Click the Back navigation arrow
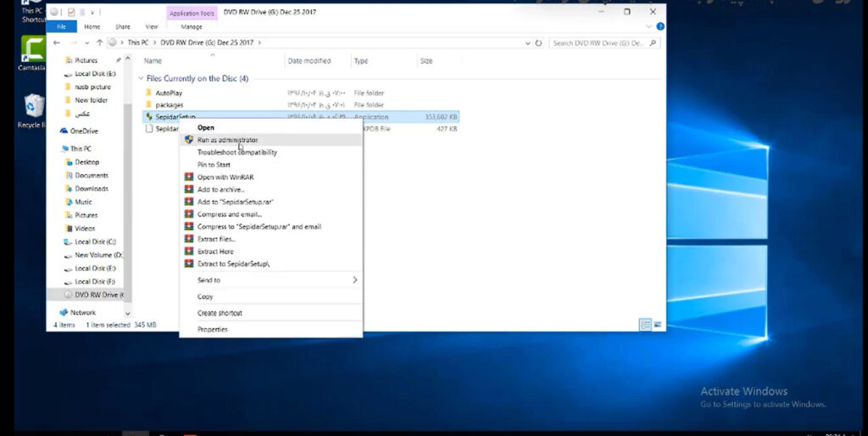868x436 pixels. click(x=57, y=42)
